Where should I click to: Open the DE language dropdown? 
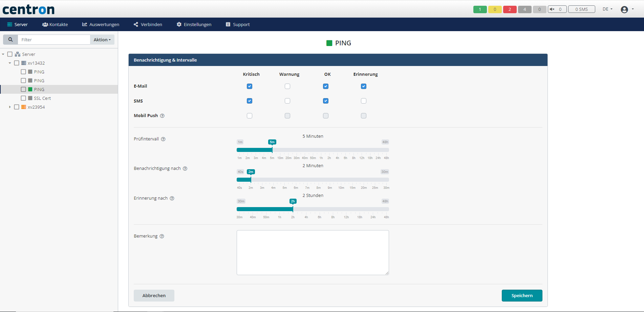[607, 9]
